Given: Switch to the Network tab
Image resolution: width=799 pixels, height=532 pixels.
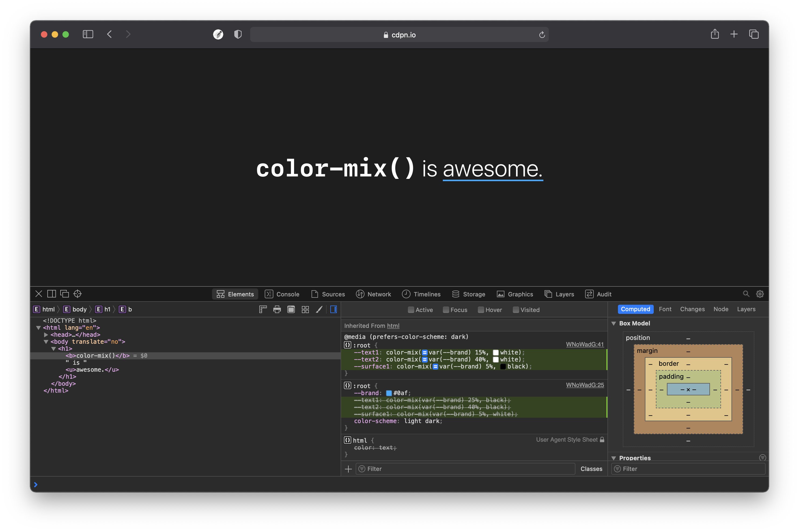Looking at the screenshot, I should 374,294.
